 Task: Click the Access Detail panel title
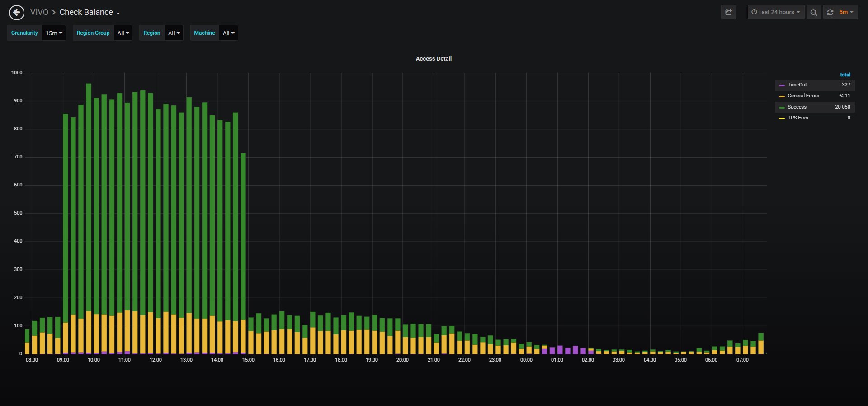[434, 59]
